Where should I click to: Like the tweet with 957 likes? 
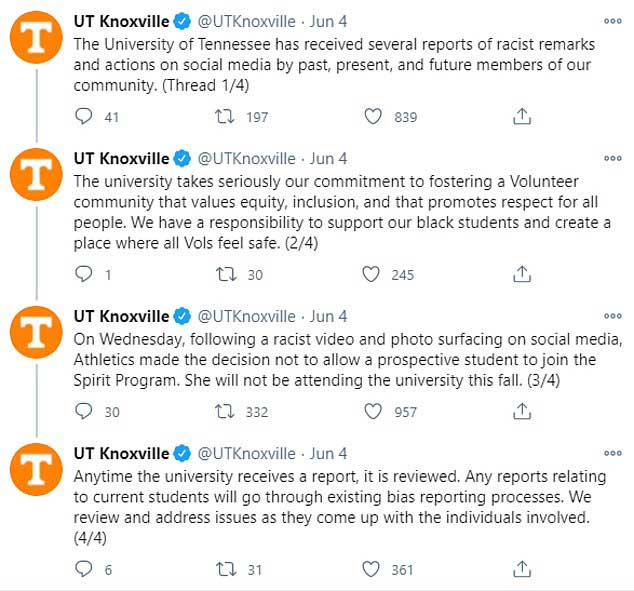point(373,412)
